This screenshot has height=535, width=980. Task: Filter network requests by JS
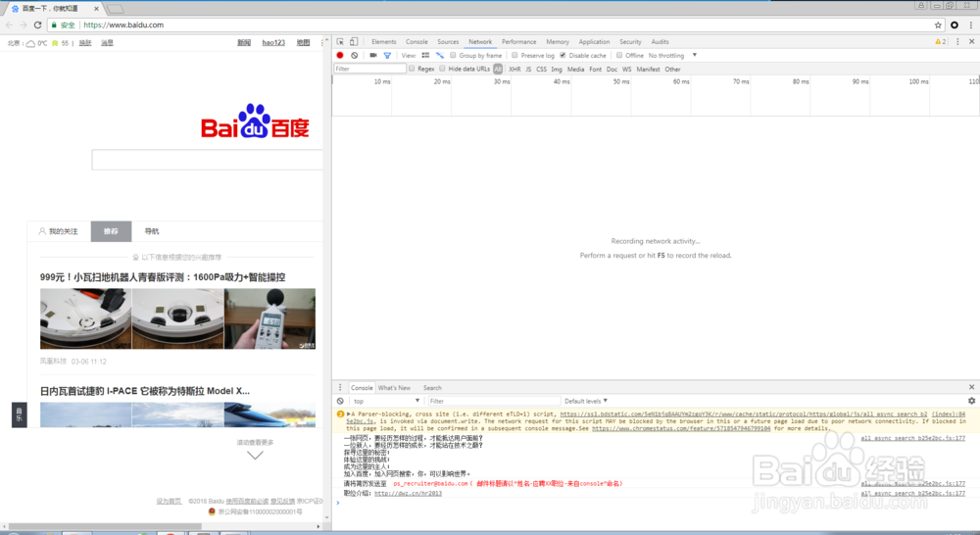[528, 70]
